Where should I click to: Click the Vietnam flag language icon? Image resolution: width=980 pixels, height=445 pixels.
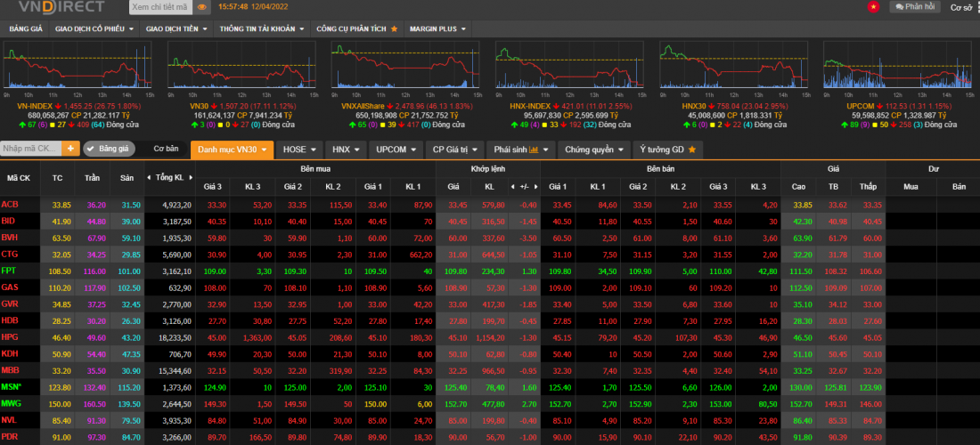click(873, 7)
